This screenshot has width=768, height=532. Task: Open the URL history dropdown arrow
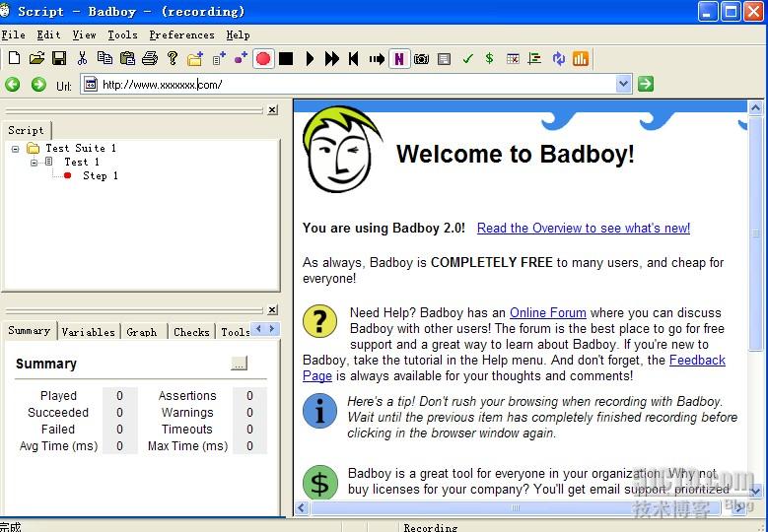[x=623, y=84]
